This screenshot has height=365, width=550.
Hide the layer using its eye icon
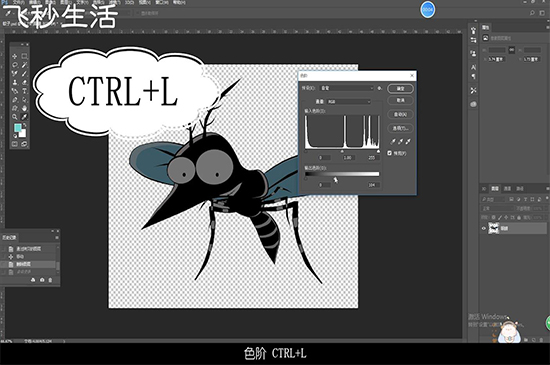tap(484, 228)
